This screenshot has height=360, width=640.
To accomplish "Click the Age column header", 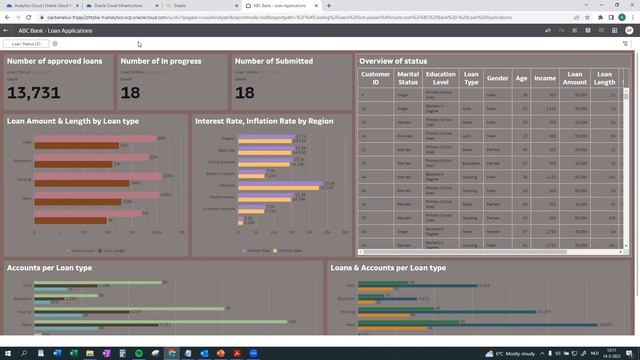I will [521, 78].
